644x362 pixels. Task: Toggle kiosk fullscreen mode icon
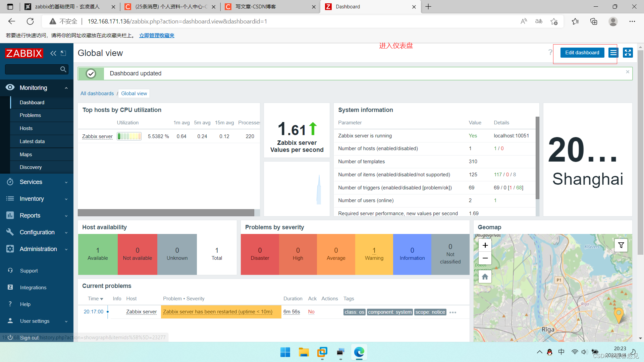tap(628, 53)
